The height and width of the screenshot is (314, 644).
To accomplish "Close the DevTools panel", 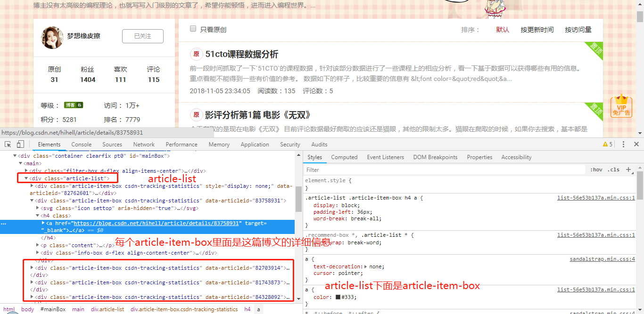I will 636,145.
